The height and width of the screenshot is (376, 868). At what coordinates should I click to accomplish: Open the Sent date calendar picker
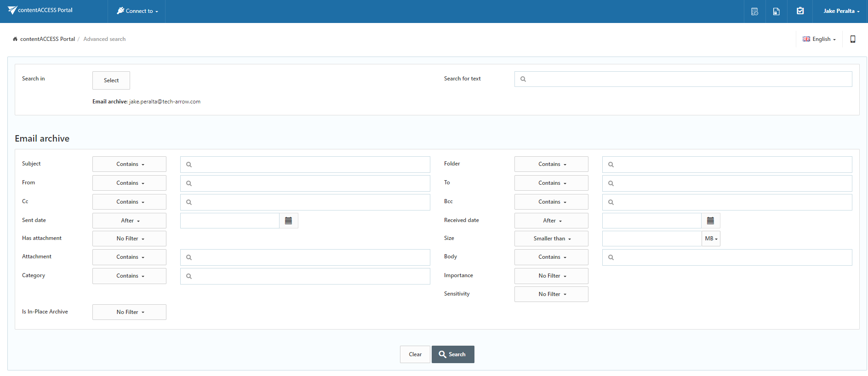coord(288,221)
